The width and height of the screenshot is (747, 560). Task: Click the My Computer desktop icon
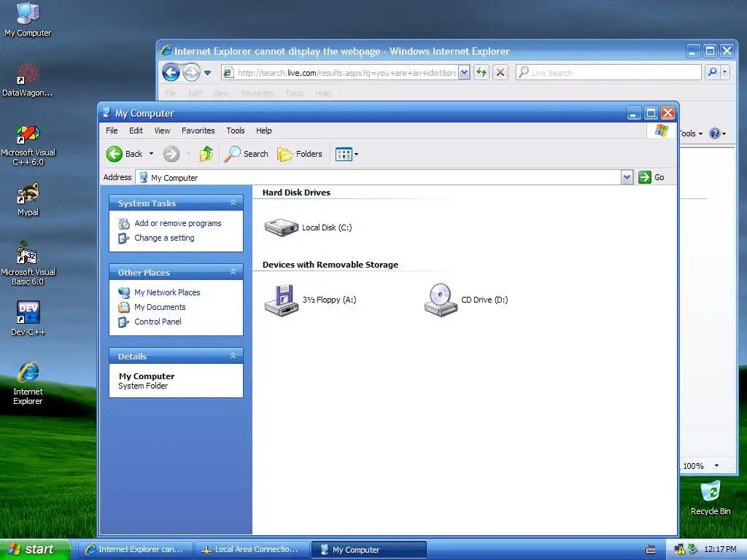click(x=28, y=20)
